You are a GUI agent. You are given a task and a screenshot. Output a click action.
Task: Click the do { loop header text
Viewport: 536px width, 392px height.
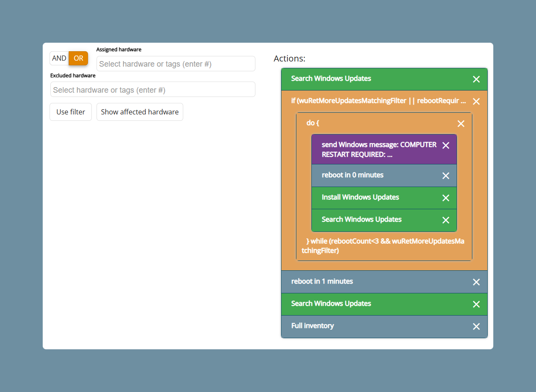pos(313,123)
